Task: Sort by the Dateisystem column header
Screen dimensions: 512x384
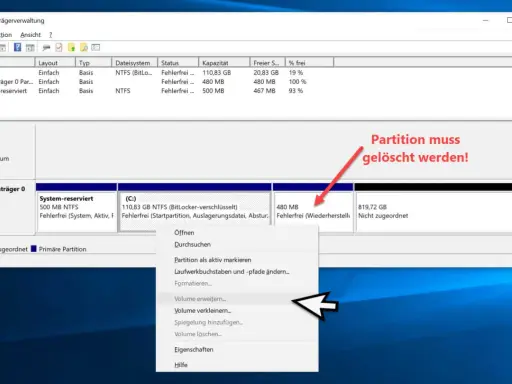Action: point(135,63)
